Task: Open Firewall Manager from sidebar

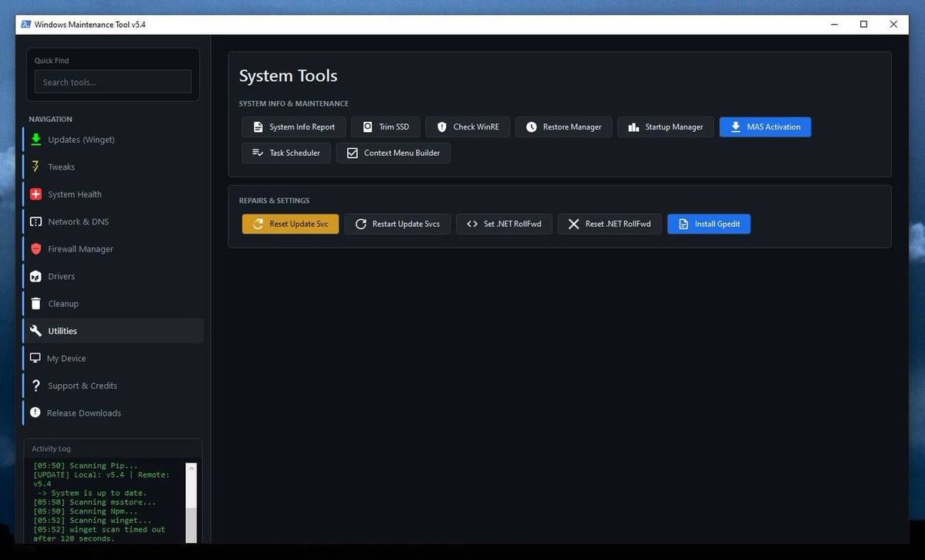Action: point(113,248)
